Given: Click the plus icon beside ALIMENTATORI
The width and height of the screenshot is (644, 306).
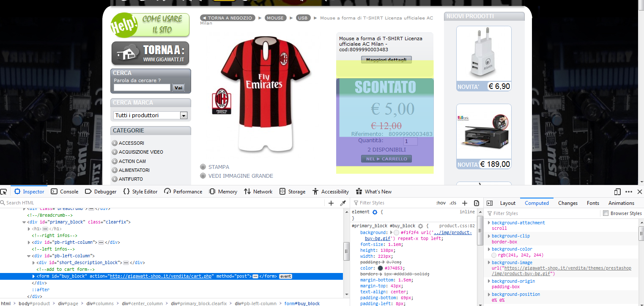Looking at the screenshot, I should point(115,170).
